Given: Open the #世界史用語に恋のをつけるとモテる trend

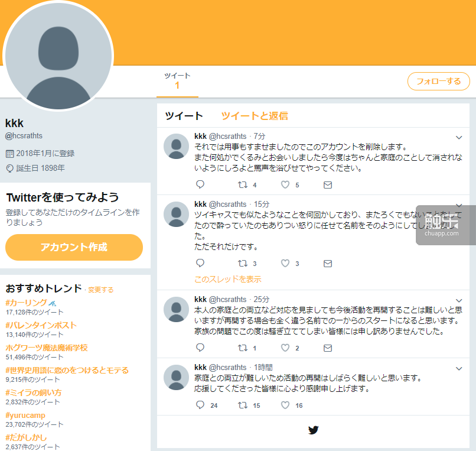Looking at the screenshot, I should [x=67, y=370].
